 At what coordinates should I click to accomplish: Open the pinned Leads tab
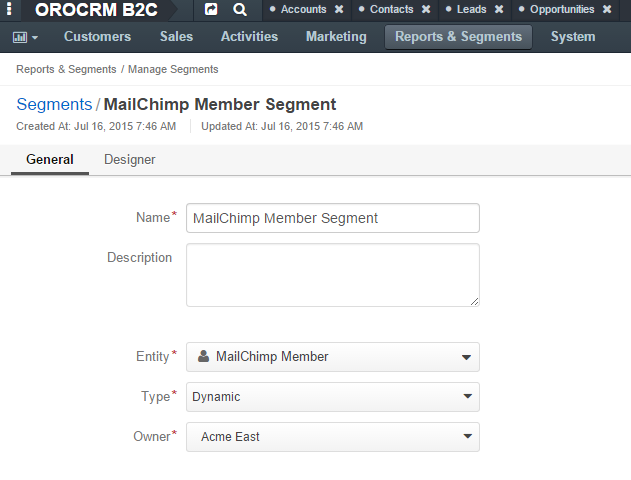[472, 9]
